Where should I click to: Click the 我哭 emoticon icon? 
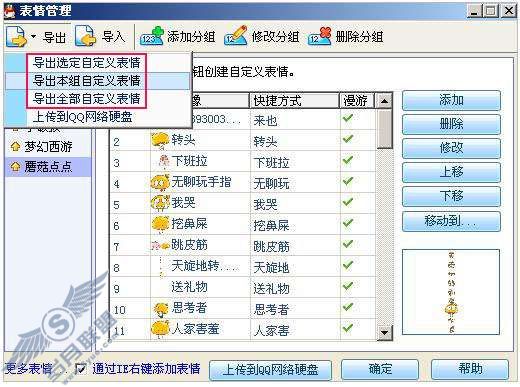click(160, 203)
